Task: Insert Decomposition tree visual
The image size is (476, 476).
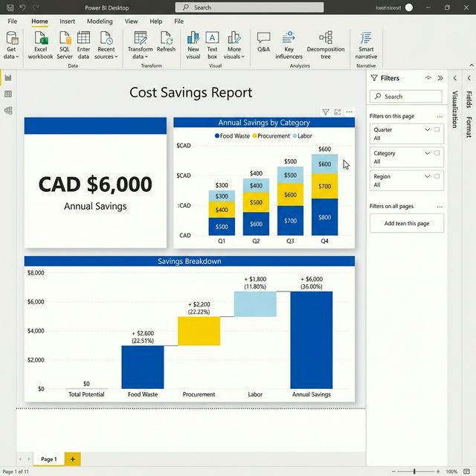Action: click(x=325, y=38)
